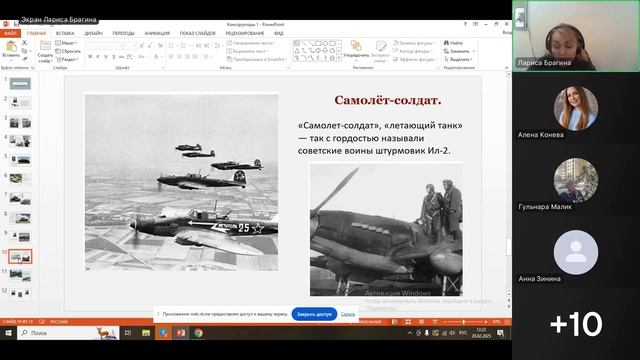The image size is (640, 360).
Task: Switch to the АНИМАЦИЯ (Animations) tab
Action: pos(157,33)
